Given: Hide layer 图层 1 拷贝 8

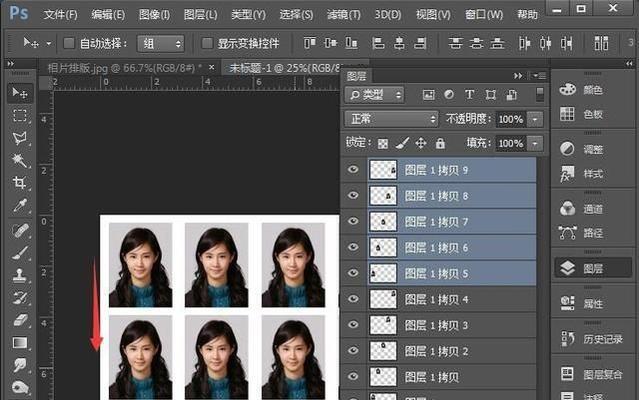Looking at the screenshot, I should click(x=353, y=195).
